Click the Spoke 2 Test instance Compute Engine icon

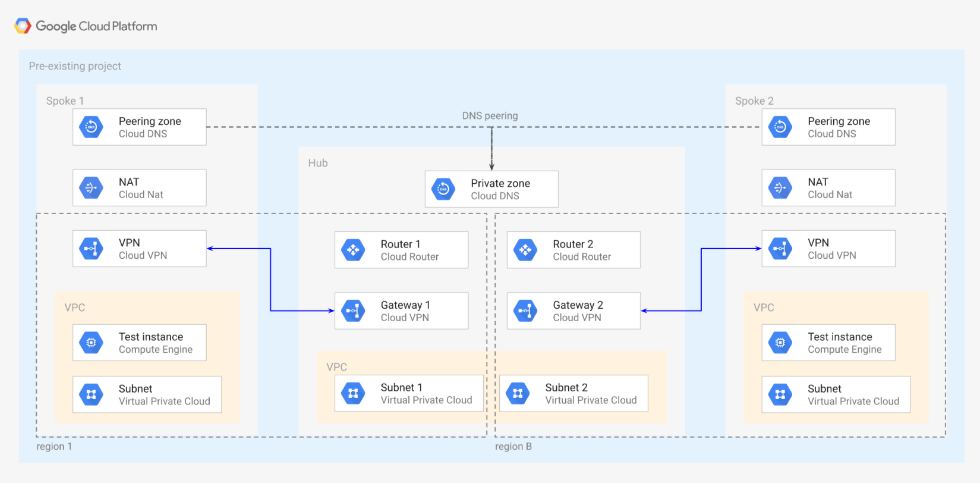click(780, 343)
